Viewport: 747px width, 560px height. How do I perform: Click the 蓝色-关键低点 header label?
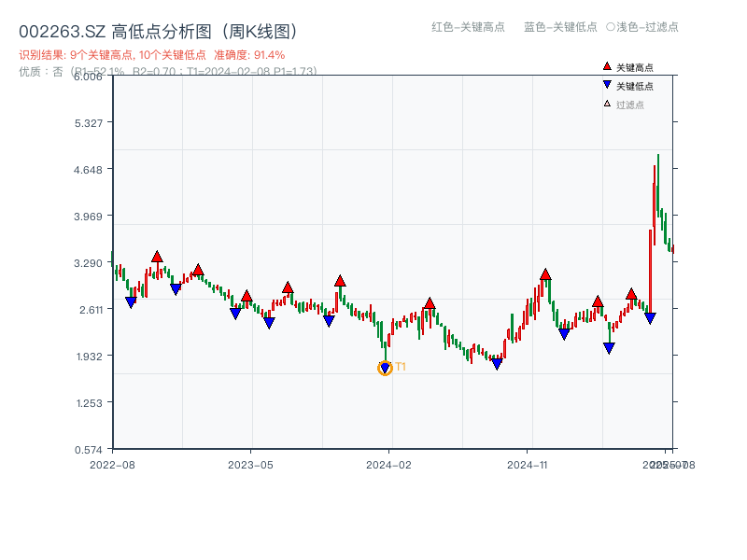[560, 27]
